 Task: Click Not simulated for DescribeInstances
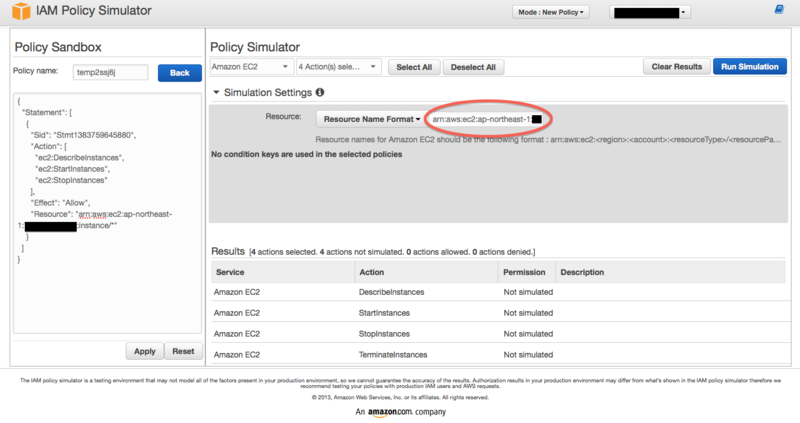coord(528,292)
